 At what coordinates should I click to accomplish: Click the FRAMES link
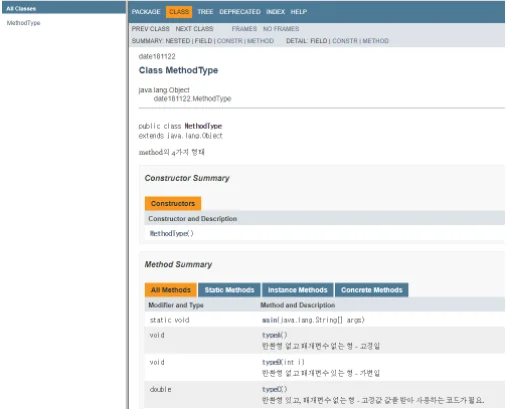click(244, 29)
